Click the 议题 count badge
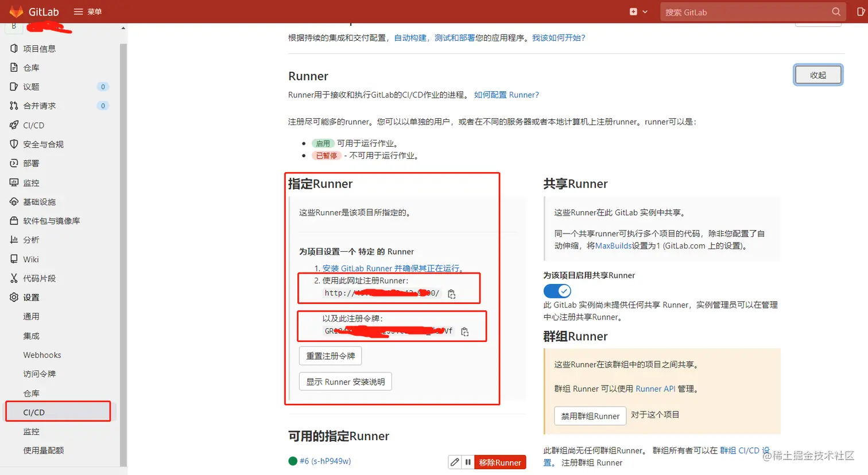 click(x=103, y=87)
